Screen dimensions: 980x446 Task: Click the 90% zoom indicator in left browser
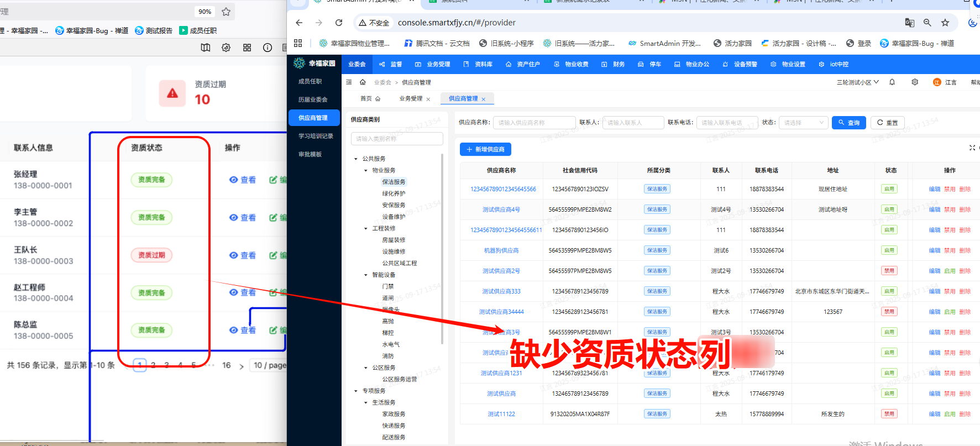205,12
